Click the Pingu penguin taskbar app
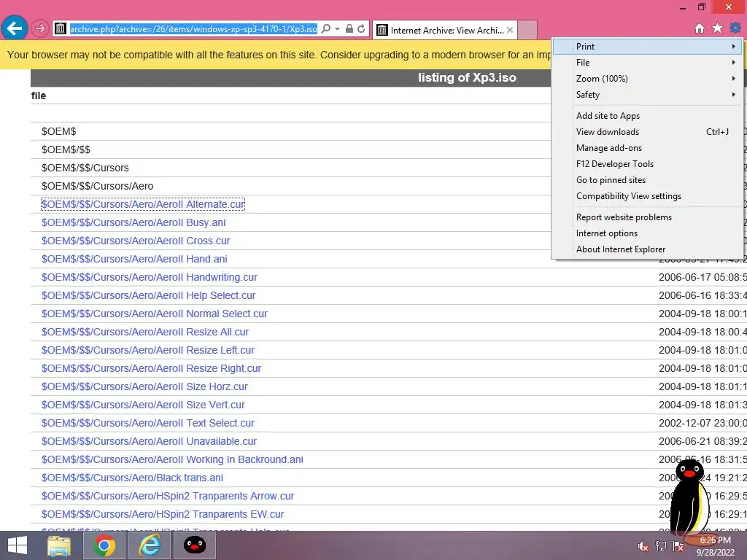747x560 pixels. point(194,545)
